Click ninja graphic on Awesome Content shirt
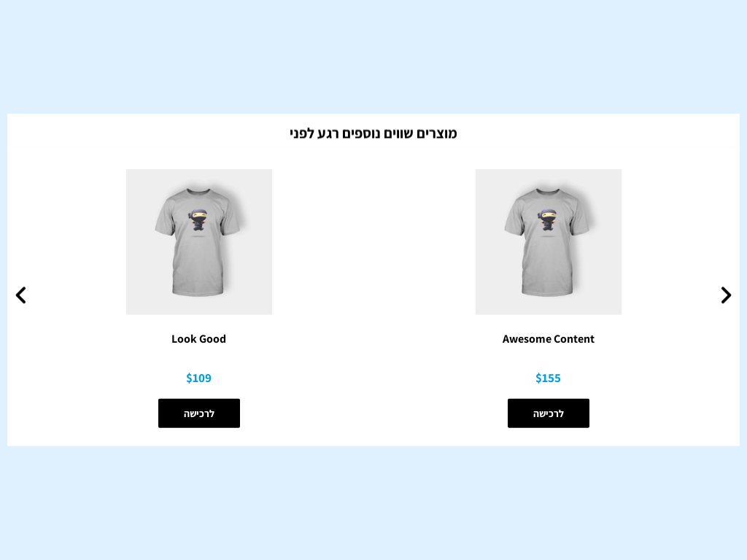Screen dimensions: 747x560 547,220
